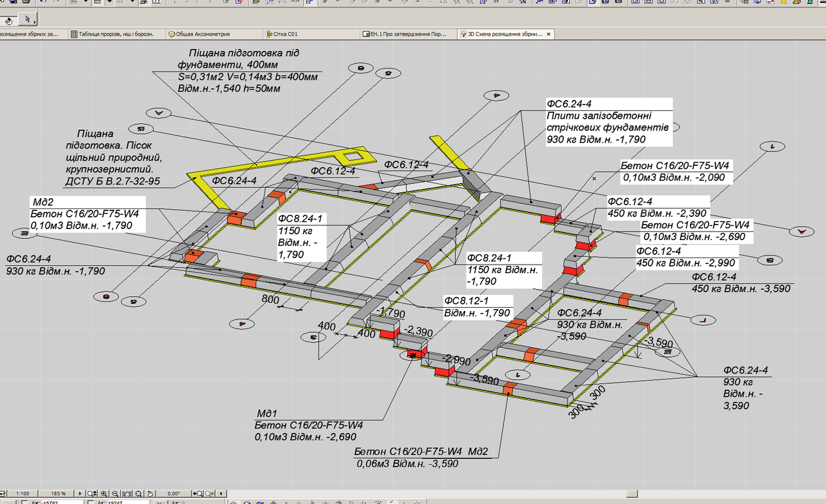
Task: Open the 183 % zoom value popup
Action: pyautogui.click(x=58, y=494)
